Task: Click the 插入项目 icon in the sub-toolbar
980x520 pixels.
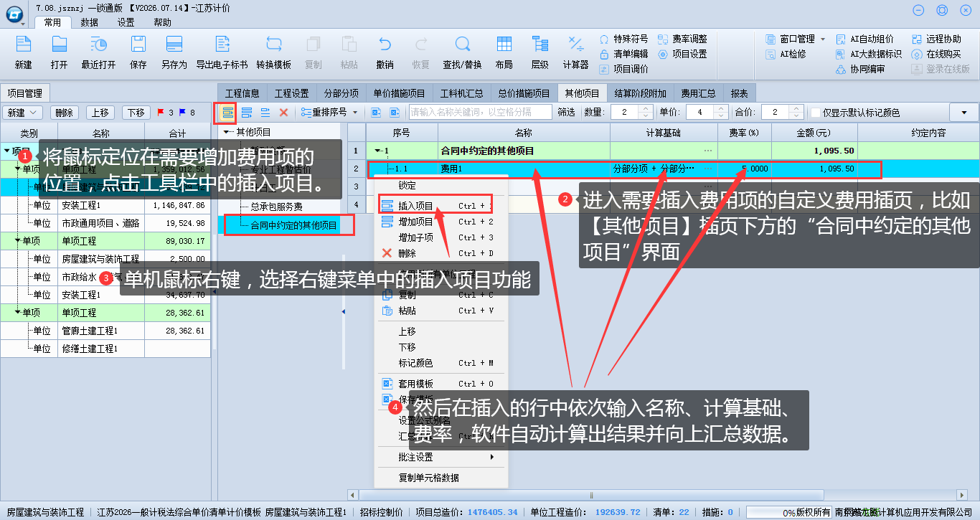Action: [x=228, y=113]
